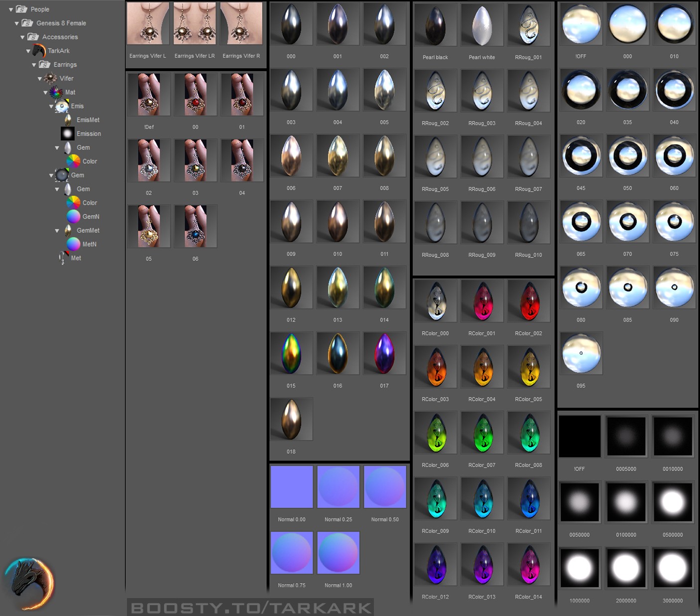Choose the RColor_002 red gem preset

coord(529,301)
